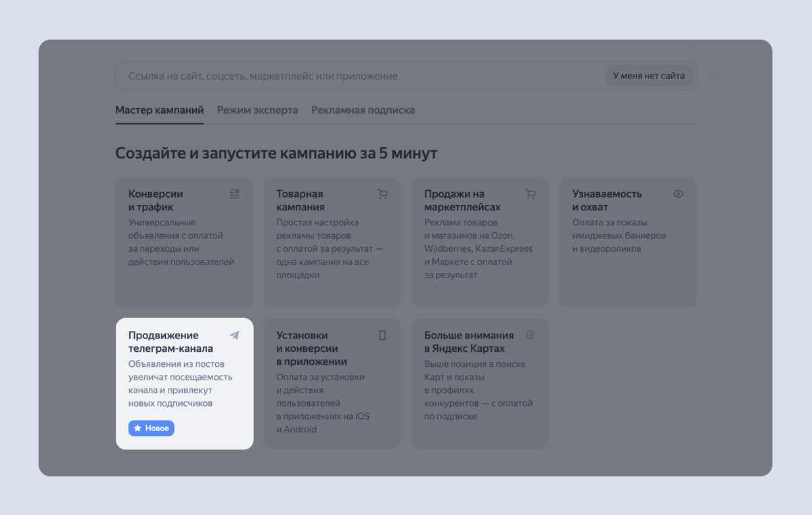This screenshot has height=515, width=812.
Task: Pick the Установки и конверсии в приложении title
Action: click(x=311, y=349)
